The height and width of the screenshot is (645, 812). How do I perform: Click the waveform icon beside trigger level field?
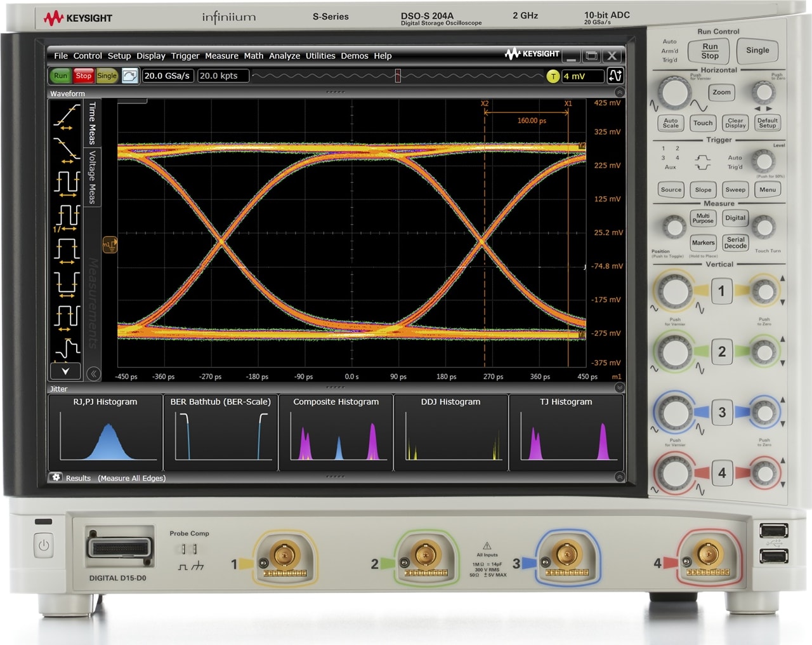615,76
